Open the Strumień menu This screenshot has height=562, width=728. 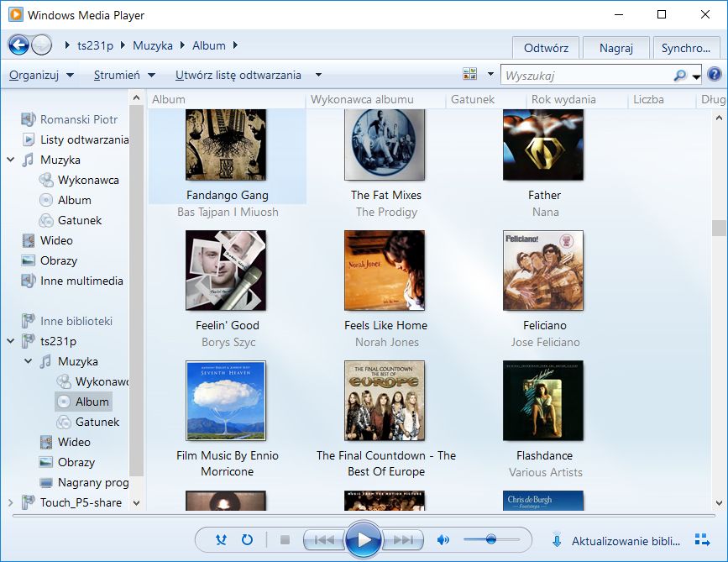124,75
